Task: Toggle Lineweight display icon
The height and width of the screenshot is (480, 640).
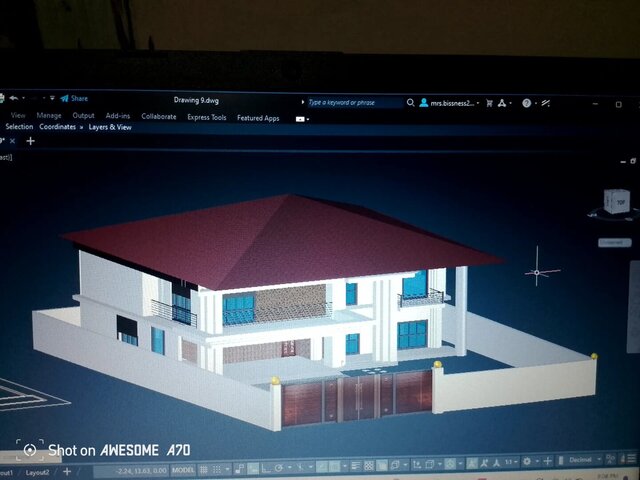Action: point(356,465)
